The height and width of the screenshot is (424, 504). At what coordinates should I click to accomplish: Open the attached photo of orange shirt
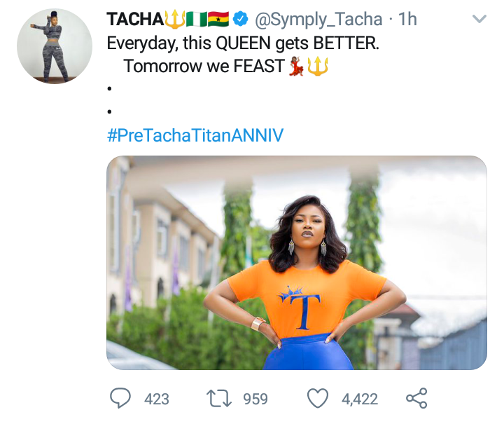point(297,263)
